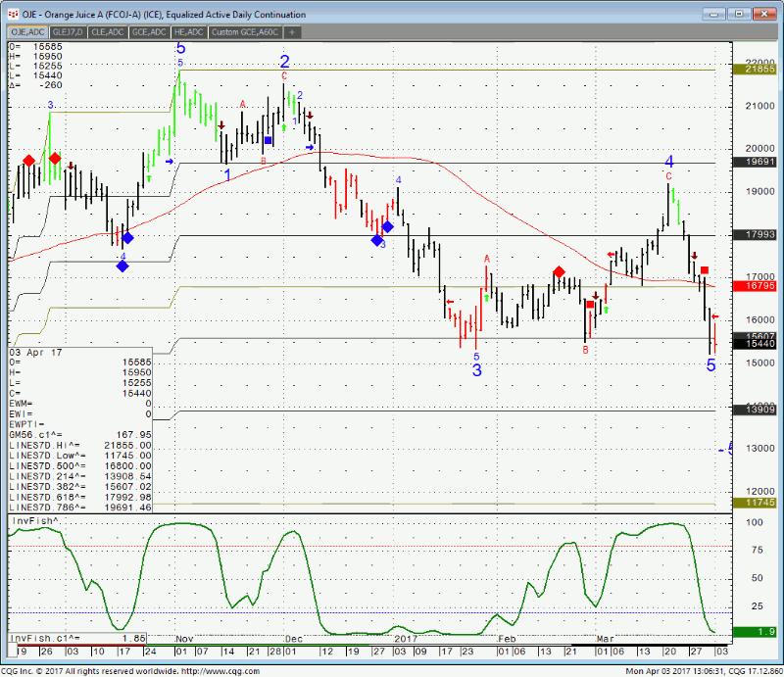
Task: Select the CLE,ADC tab
Action: (x=108, y=32)
